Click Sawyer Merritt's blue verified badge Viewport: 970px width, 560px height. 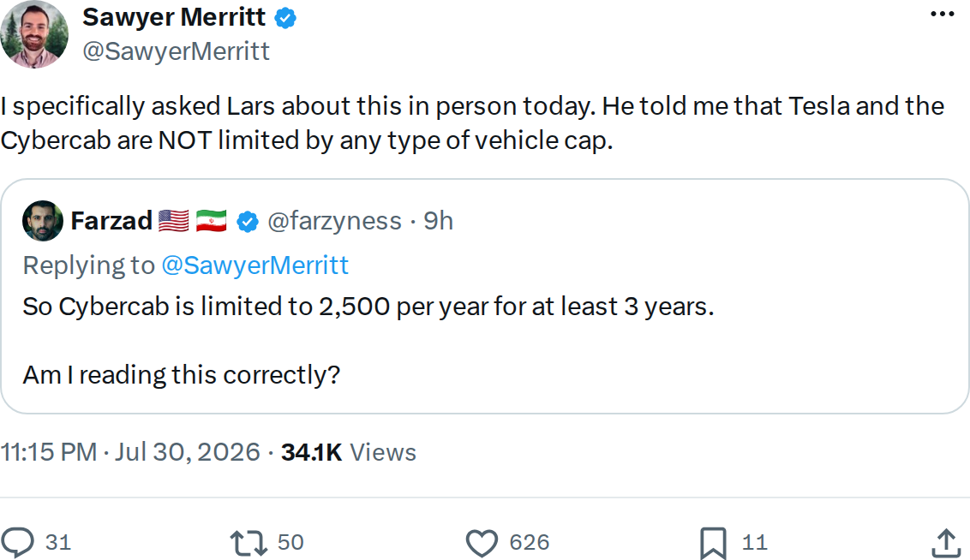click(285, 19)
